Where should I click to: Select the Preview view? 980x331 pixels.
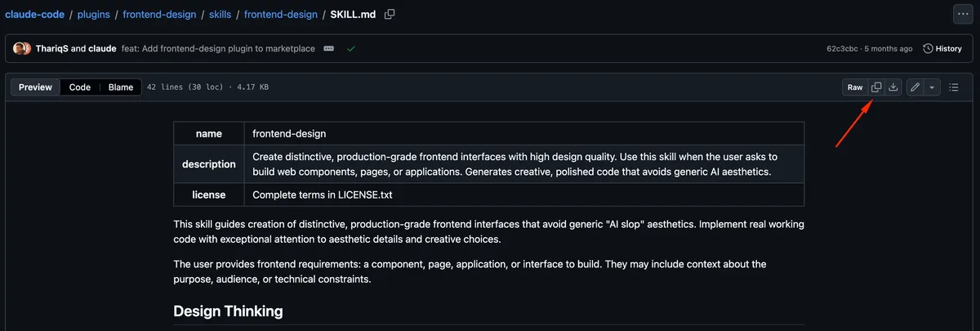[x=35, y=87]
